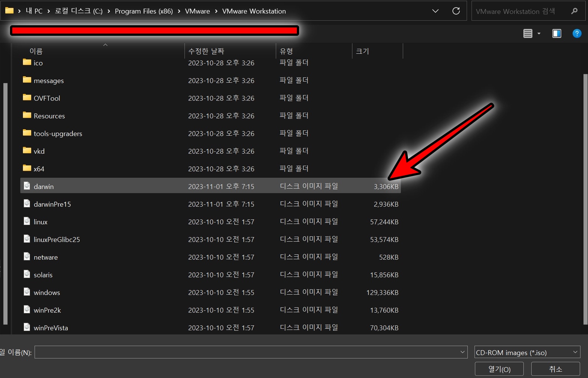Refresh the folder with the reload icon
Image resolution: width=588 pixels, height=378 pixels.
456,11
